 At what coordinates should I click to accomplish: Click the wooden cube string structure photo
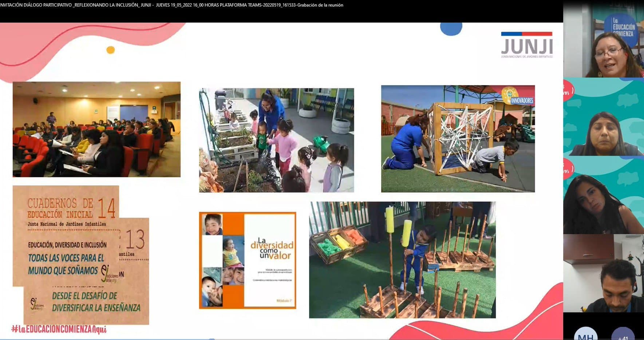[458, 139]
